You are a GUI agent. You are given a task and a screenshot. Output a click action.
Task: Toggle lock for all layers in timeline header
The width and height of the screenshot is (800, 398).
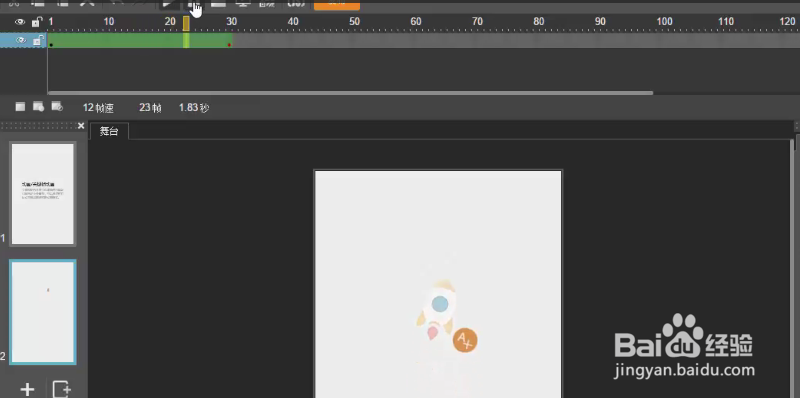36,22
